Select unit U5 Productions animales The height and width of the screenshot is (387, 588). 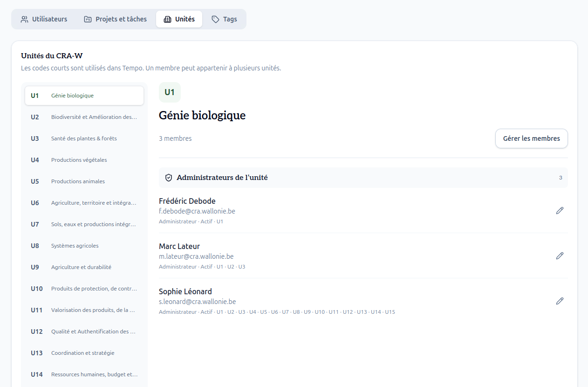pyautogui.click(x=84, y=181)
